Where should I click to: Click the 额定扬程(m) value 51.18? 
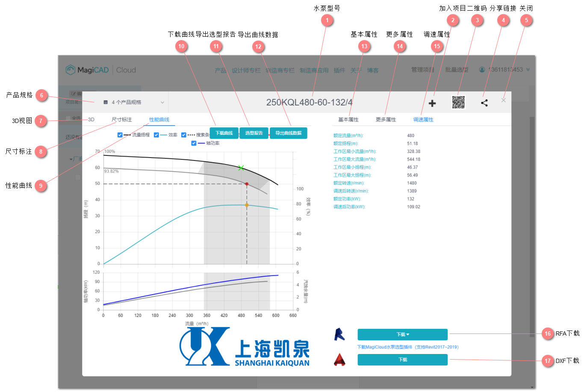tap(413, 143)
